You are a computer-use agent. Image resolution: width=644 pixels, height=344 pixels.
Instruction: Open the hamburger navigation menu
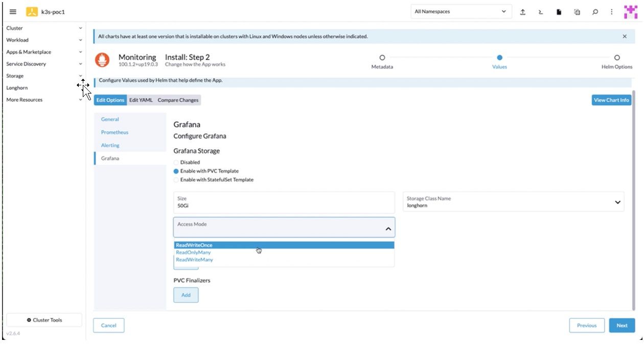click(x=13, y=12)
